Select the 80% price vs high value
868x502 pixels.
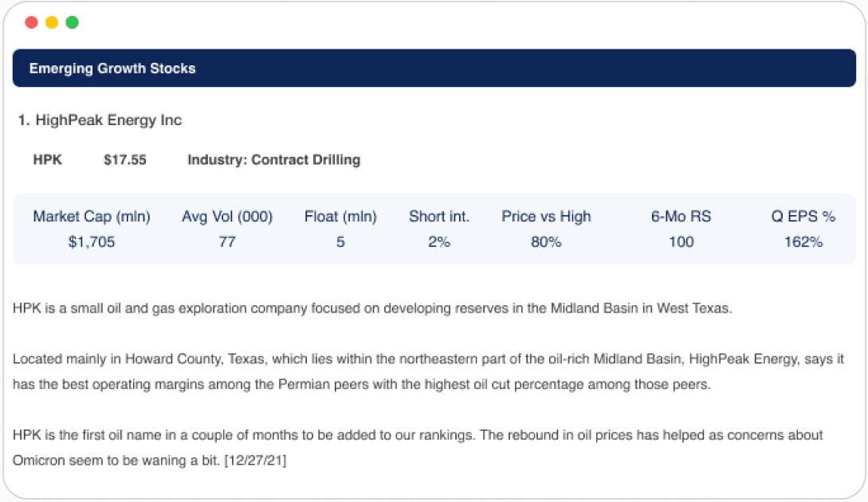pos(546,242)
